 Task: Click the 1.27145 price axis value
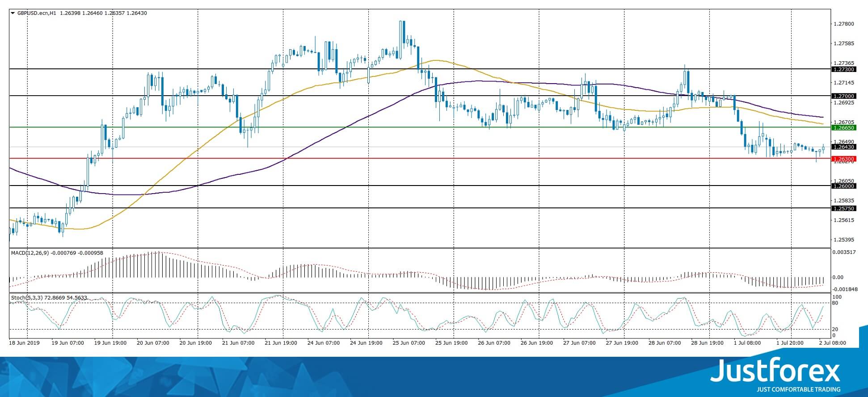tap(843, 83)
